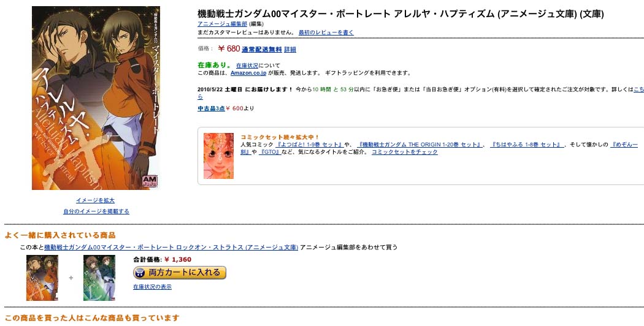Open よつばと! 1-9巻 セット link

pyautogui.click(x=308, y=145)
